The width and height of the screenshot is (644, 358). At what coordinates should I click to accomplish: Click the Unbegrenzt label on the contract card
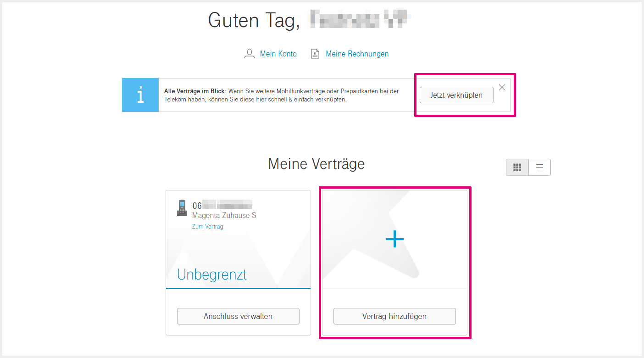point(211,274)
